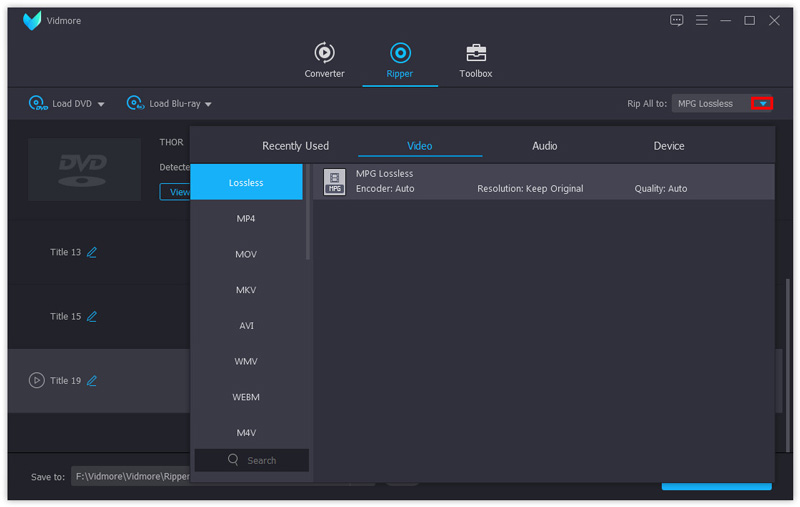800x507 pixels.
Task: Click the format Search field
Action: 252,460
